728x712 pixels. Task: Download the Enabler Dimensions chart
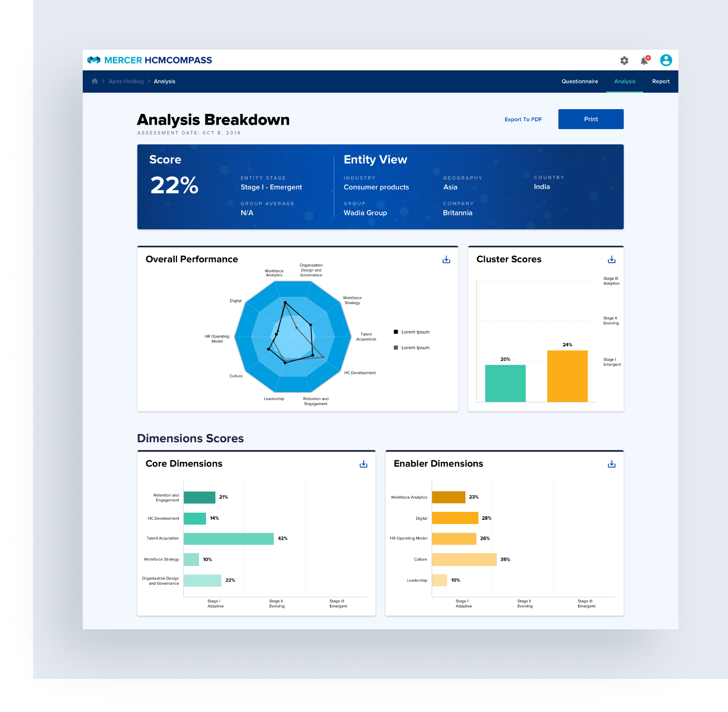click(x=611, y=464)
